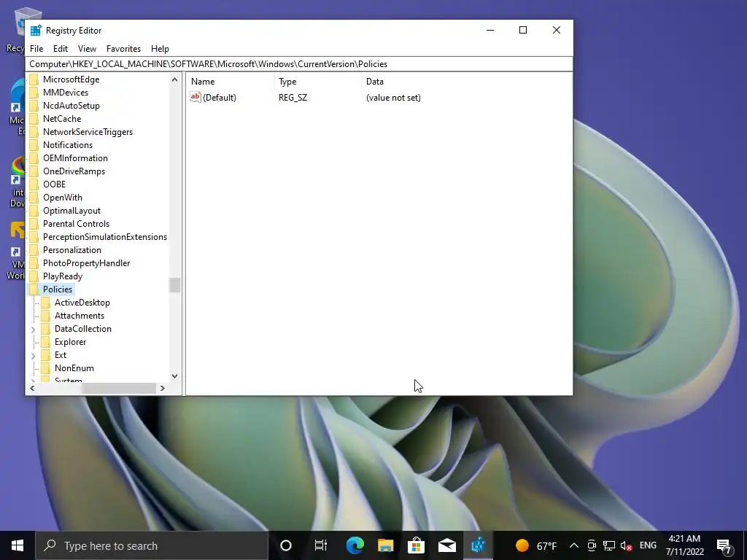The height and width of the screenshot is (560, 747).
Task: Select the Policies key
Action: [x=58, y=289]
